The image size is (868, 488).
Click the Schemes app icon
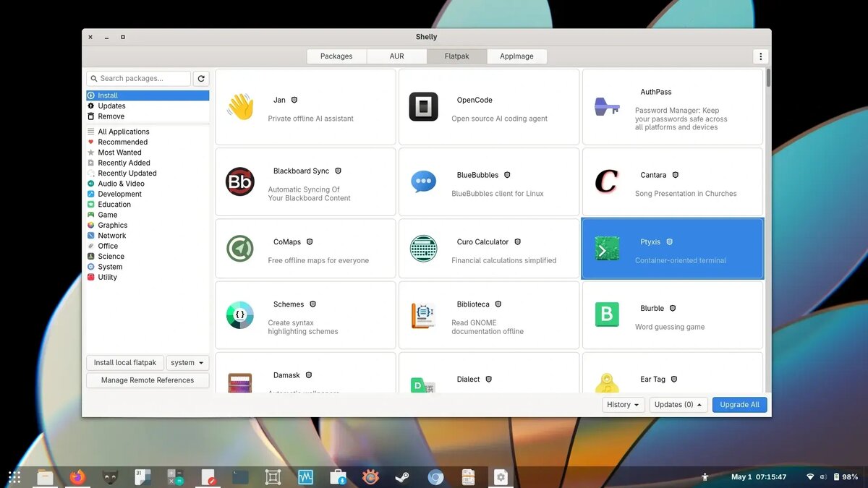(240, 315)
